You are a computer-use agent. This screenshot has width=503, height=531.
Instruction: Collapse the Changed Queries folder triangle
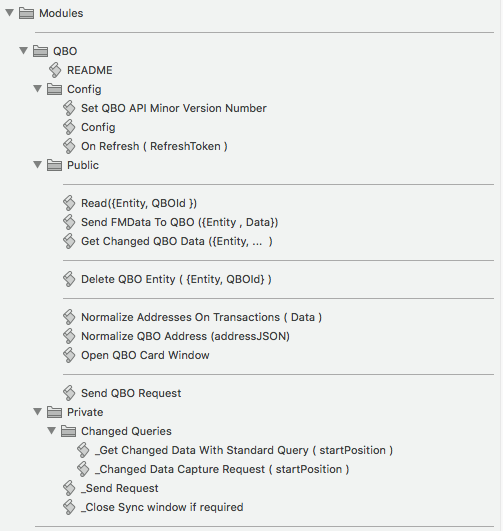pyautogui.click(x=51, y=431)
